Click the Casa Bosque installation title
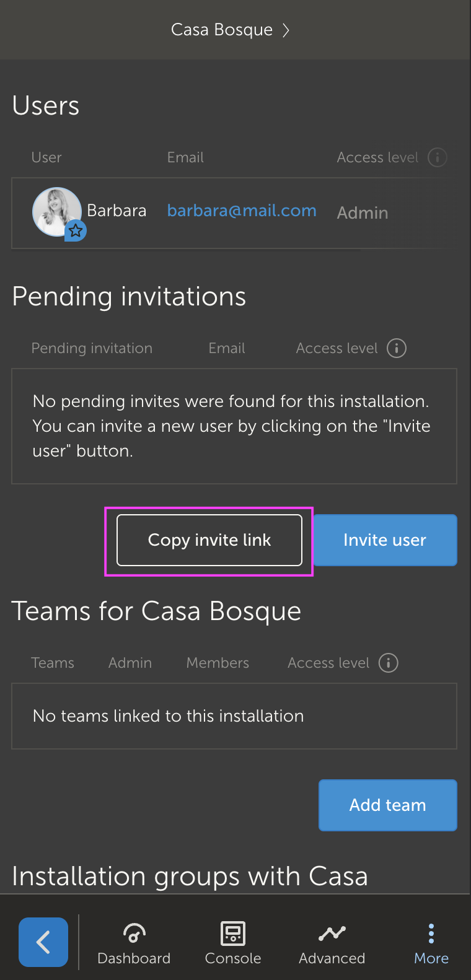This screenshot has height=980, width=471. click(x=222, y=30)
